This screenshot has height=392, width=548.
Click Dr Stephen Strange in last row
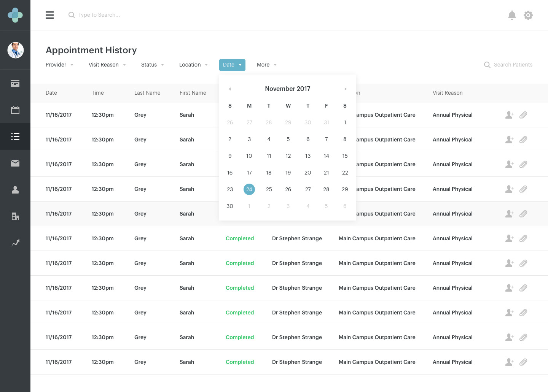tap(297, 362)
